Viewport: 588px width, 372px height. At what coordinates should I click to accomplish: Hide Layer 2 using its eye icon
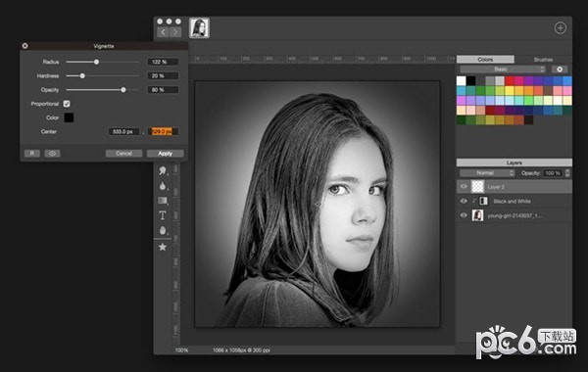pyautogui.click(x=464, y=187)
